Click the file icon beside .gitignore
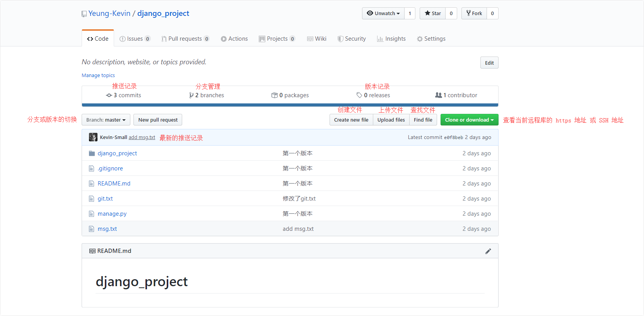644x316 pixels. 91,168
